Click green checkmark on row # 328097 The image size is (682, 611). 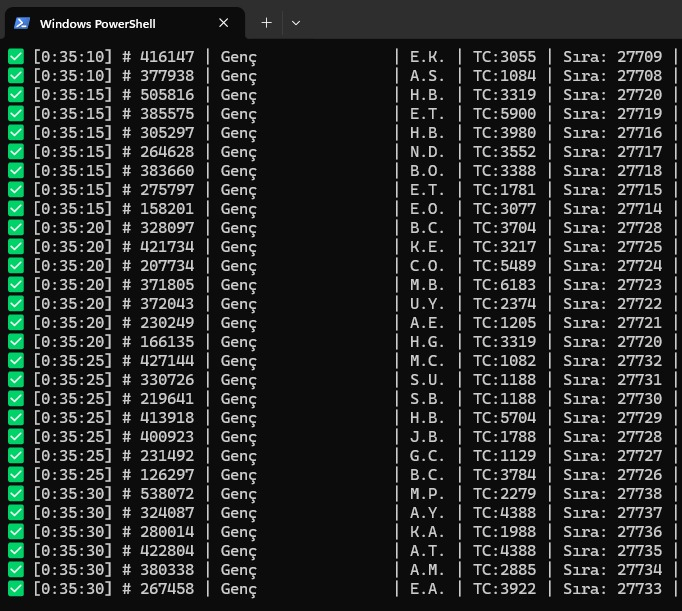pyautogui.click(x=16, y=227)
